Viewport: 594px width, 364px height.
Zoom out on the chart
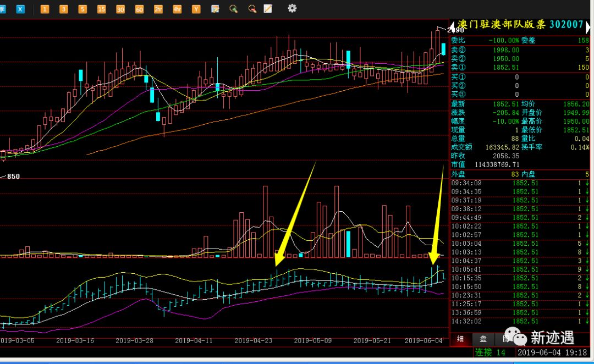[252, 9]
